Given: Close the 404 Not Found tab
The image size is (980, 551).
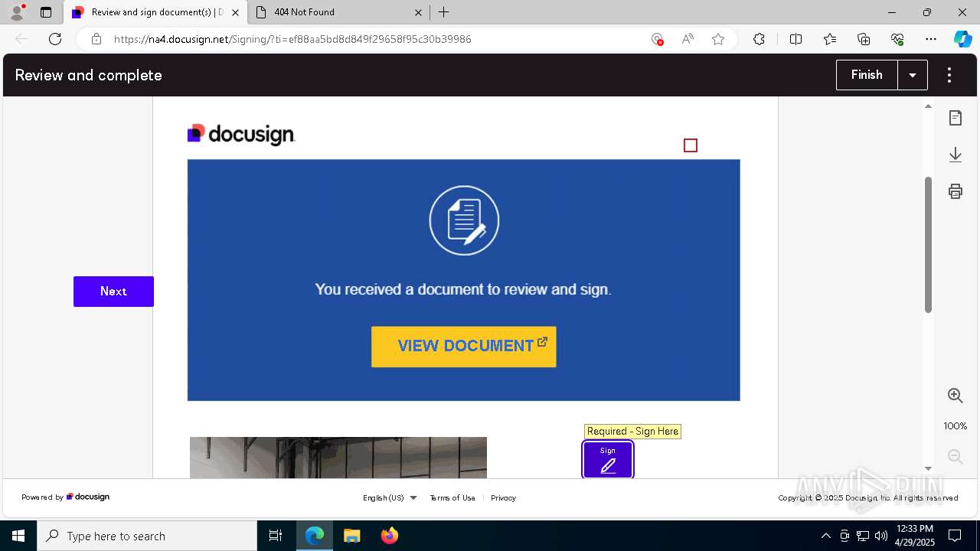Looking at the screenshot, I should (x=418, y=12).
